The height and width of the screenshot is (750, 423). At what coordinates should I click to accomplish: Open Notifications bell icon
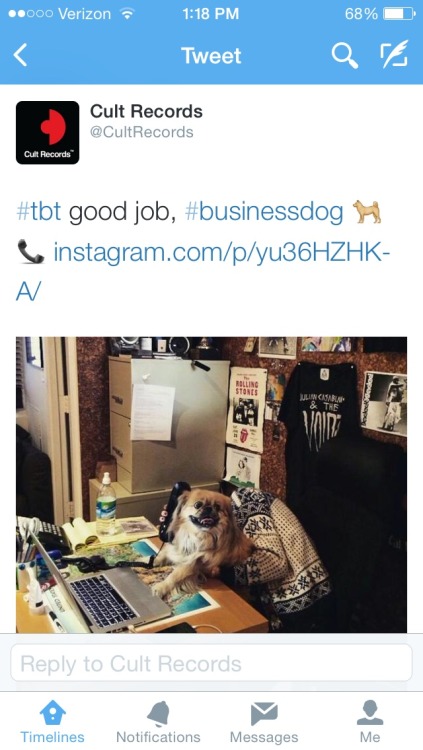point(158,714)
